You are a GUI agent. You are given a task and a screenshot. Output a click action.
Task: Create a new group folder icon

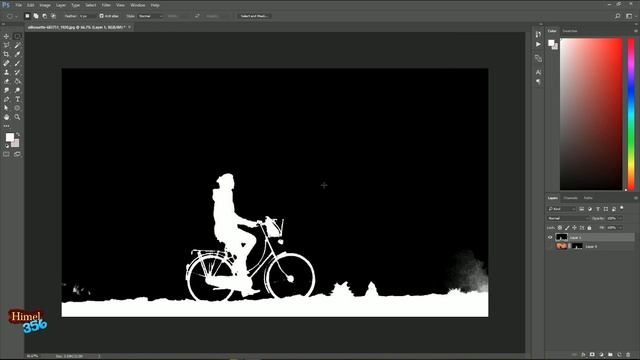[x=610, y=355]
